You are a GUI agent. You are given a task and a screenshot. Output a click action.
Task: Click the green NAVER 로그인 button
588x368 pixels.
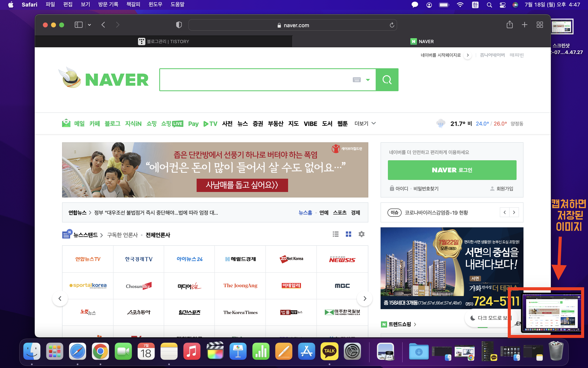pos(452,170)
